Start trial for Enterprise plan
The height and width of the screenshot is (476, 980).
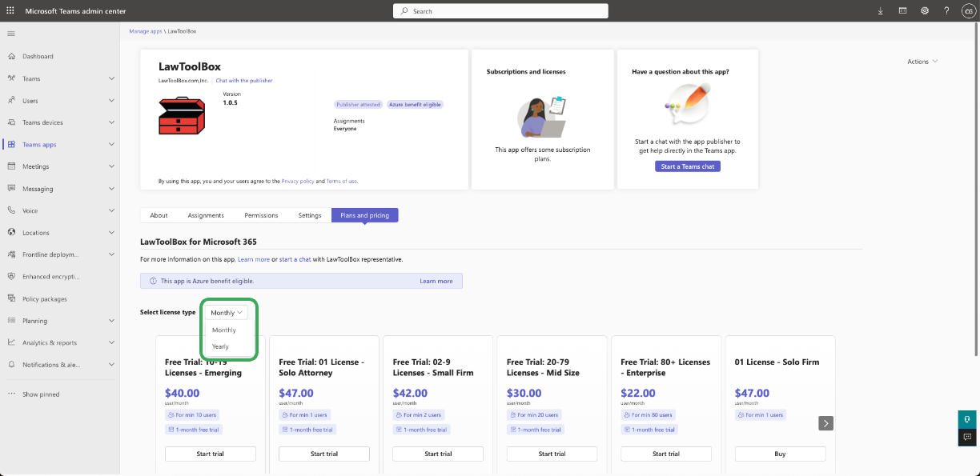tap(666, 454)
